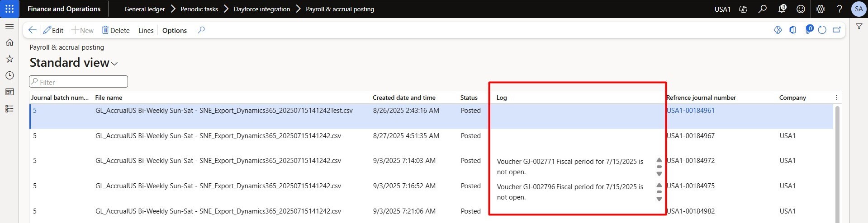Expand the navigation pane hamburger menu
This screenshot has height=223, width=868.
tap(9, 27)
